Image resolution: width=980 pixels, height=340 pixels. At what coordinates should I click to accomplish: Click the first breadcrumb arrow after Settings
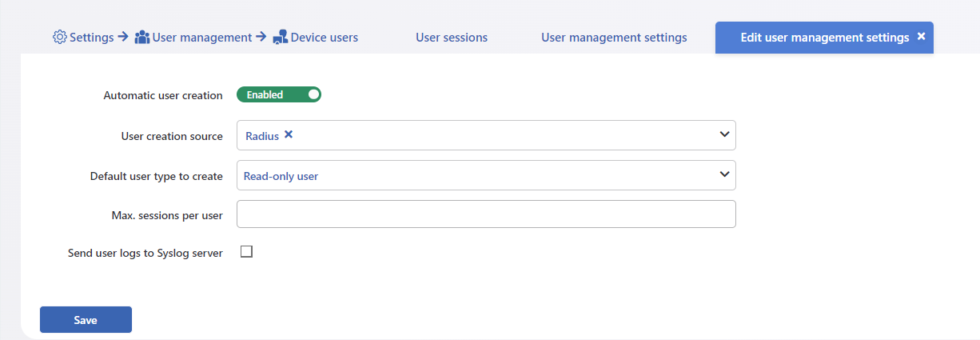(x=123, y=37)
